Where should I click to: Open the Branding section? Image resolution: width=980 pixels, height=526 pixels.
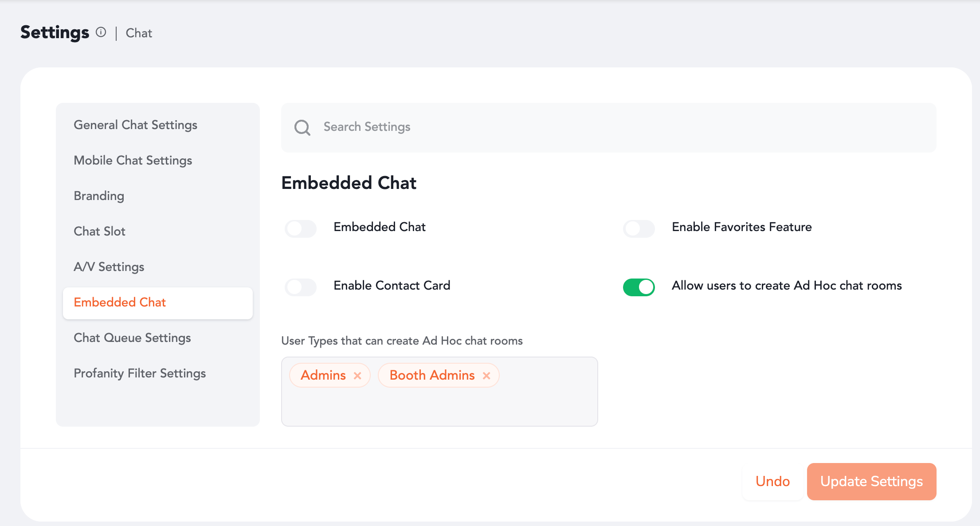[x=99, y=196]
